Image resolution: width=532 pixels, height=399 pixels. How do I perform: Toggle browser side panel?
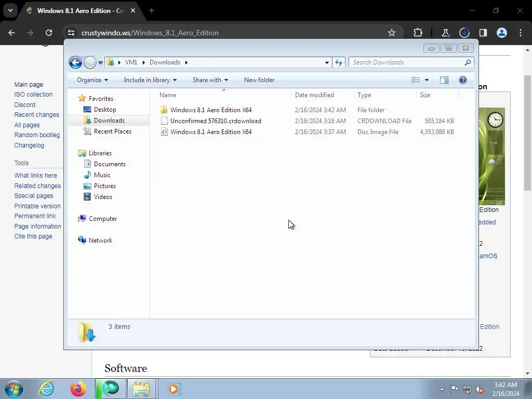(483, 33)
